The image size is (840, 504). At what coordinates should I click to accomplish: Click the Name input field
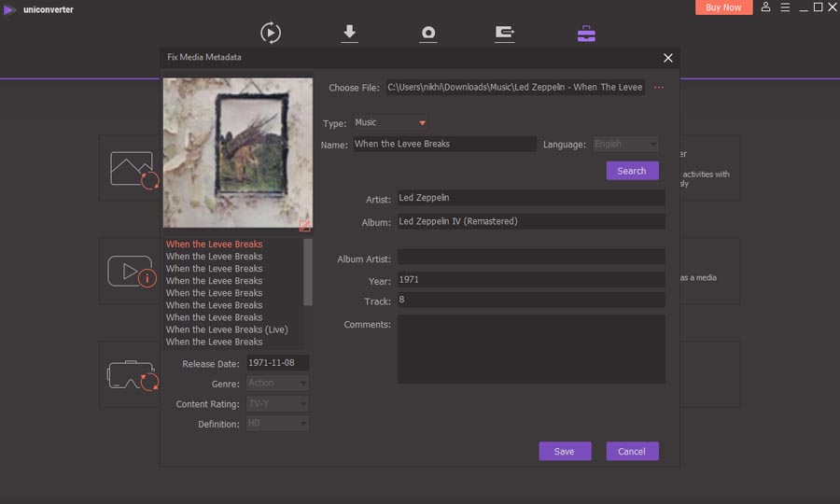(444, 144)
